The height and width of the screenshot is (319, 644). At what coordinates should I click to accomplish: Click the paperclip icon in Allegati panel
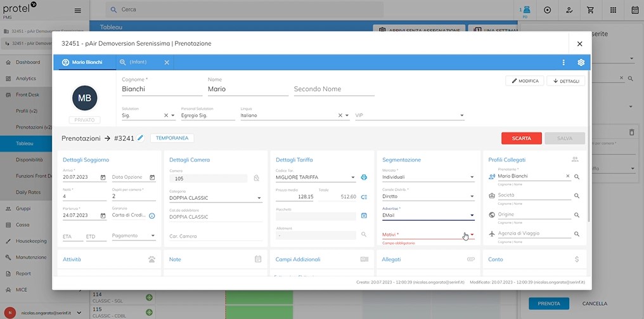[471, 259]
